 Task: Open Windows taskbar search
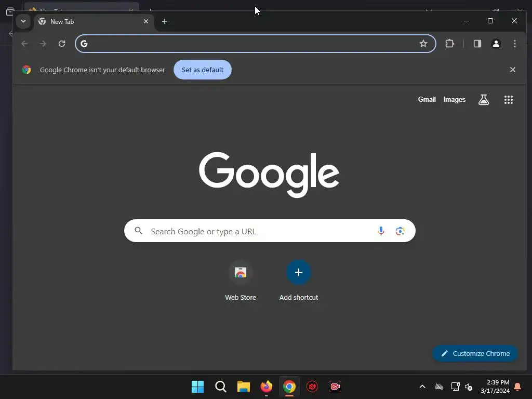[x=220, y=387]
